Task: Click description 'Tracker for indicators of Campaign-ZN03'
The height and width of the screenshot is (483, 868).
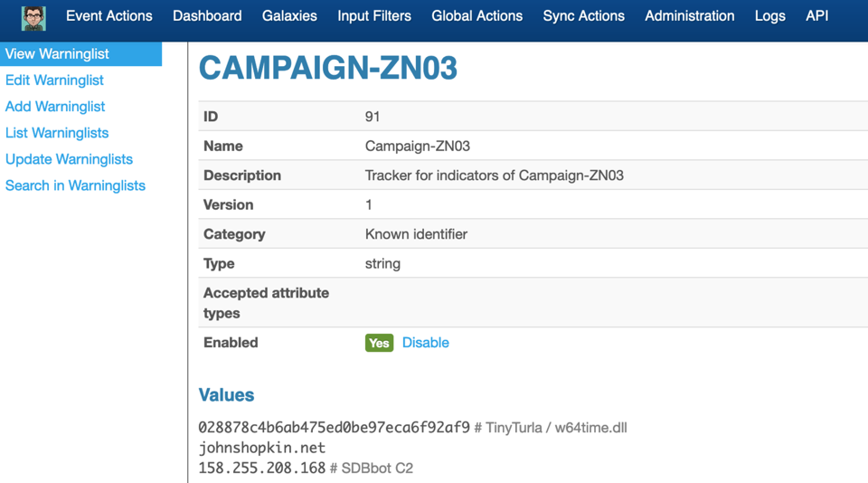Action: pos(495,175)
